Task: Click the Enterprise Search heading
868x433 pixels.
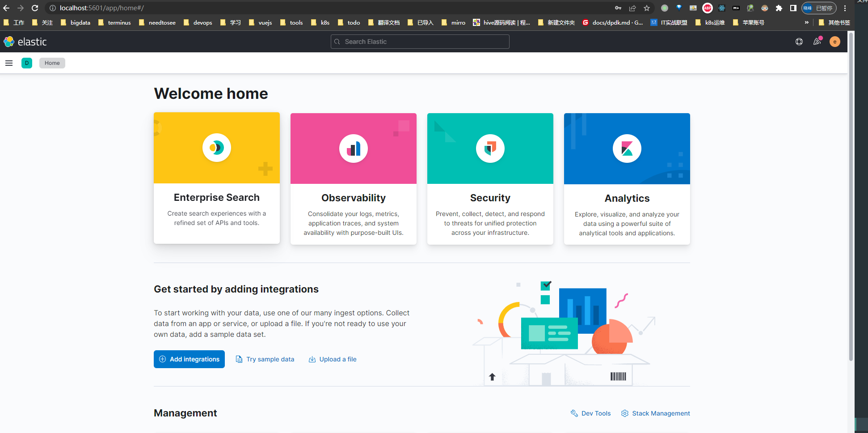Action: pyautogui.click(x=217, y=197)
